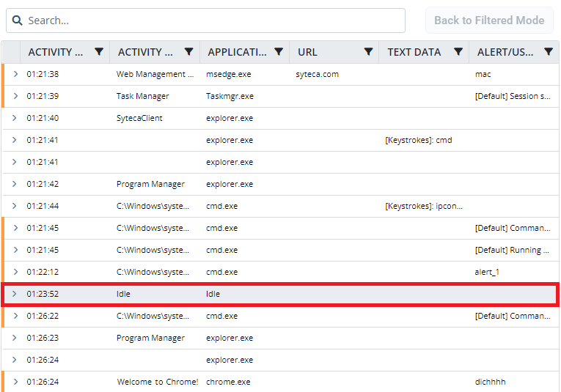Image resolution: width=561 pixels, height=392 pixels.
Task: Focus the Search input field
Action: pyautogui.click(x=213, y=21)
